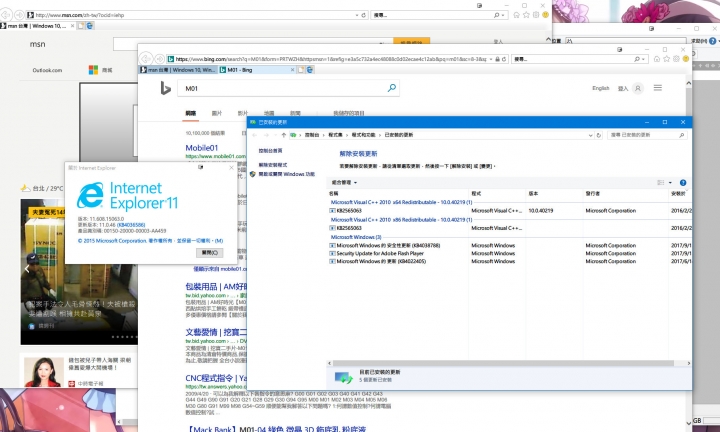Expand the 組合管理 organize dropdown
The image size is (720, 432).
[344, 183]
